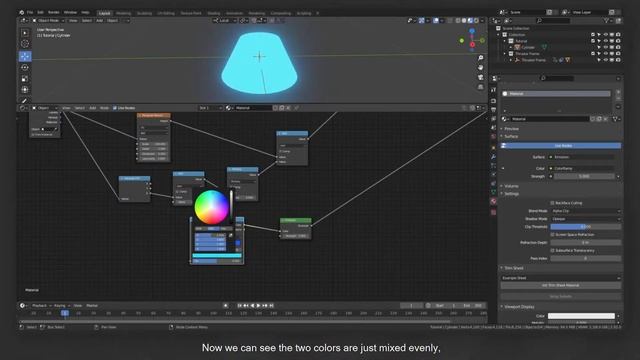Select the Transform tool
This screenshot has width=640, height=360.
click(x=25, y=89)
